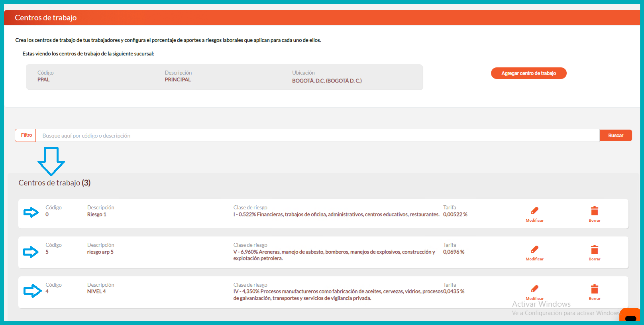Click the 0,0696 % tarifa value
Viewport: 644px width, 325px height.
coord(454,252)
